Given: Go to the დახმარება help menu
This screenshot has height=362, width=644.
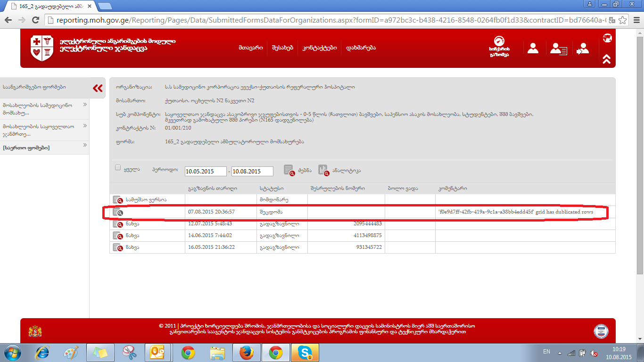Looking at the screenshot, I should [x=361, y=48].
